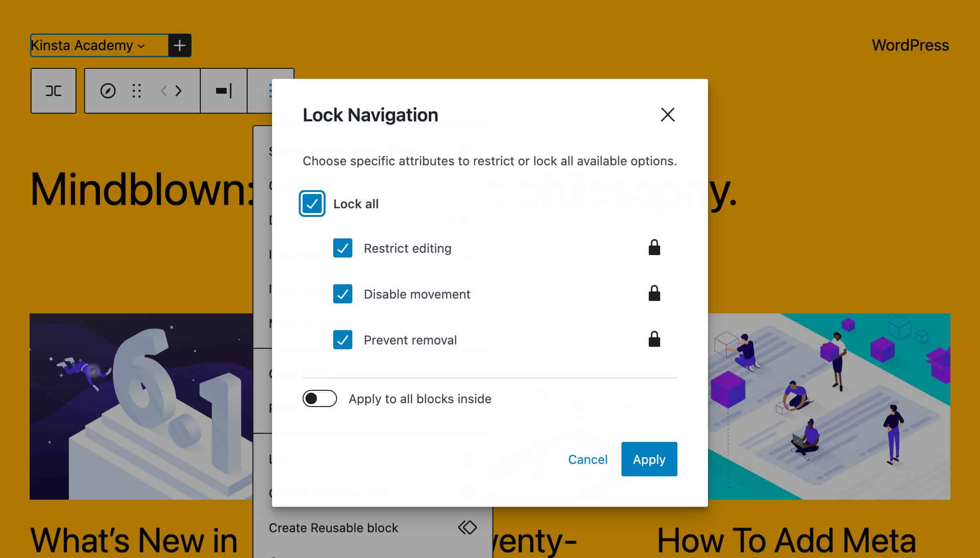Click the Disable movement lock icon
This screenshot has width=980, height=558.
tap(653, 293)
